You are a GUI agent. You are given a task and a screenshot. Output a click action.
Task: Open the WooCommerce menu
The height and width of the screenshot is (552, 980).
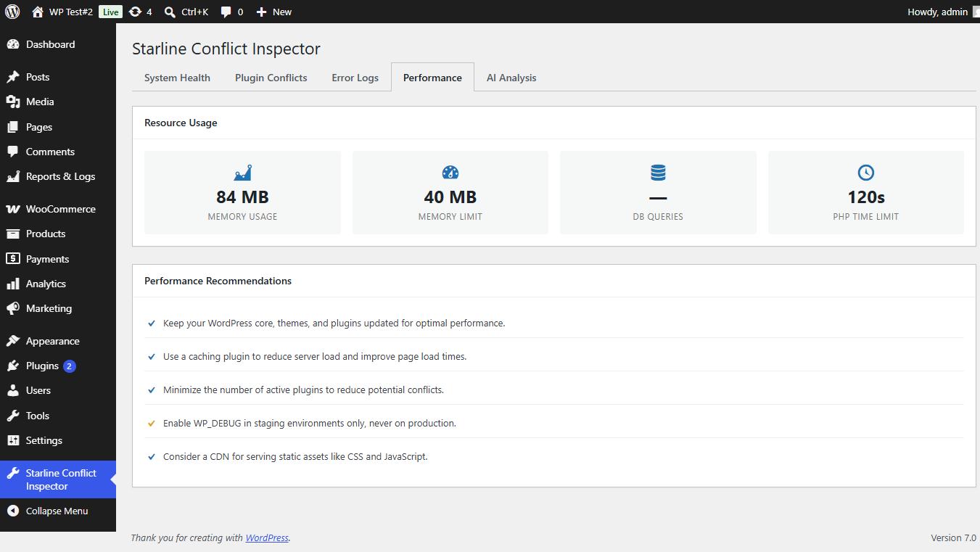pos(58,209)
